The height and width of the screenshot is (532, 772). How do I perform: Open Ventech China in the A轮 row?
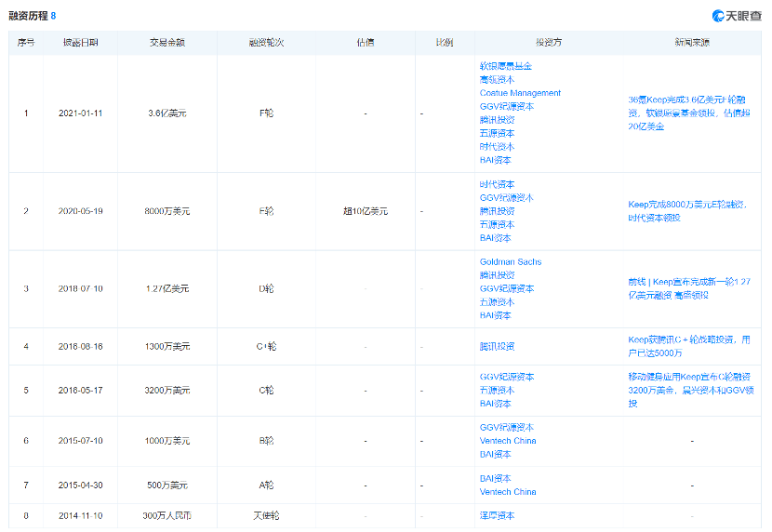tap(508, 492)
